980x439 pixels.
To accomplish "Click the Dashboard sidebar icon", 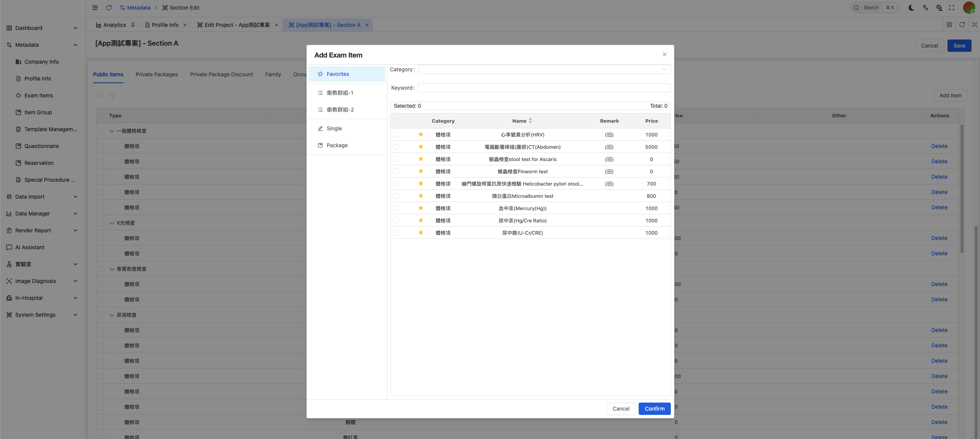I will tap(9, 28).
